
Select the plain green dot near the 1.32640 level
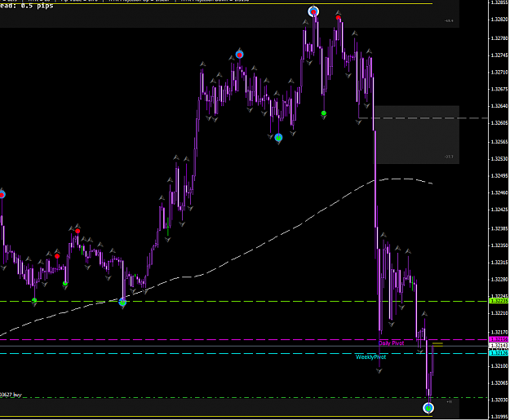pyautogui.click(x=324, y=113)
